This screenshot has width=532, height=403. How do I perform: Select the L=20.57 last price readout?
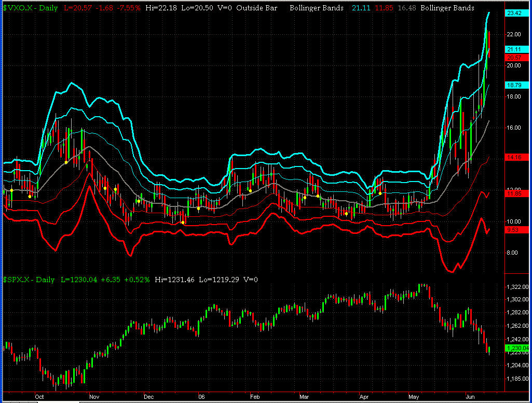click(x=78, y=8)
